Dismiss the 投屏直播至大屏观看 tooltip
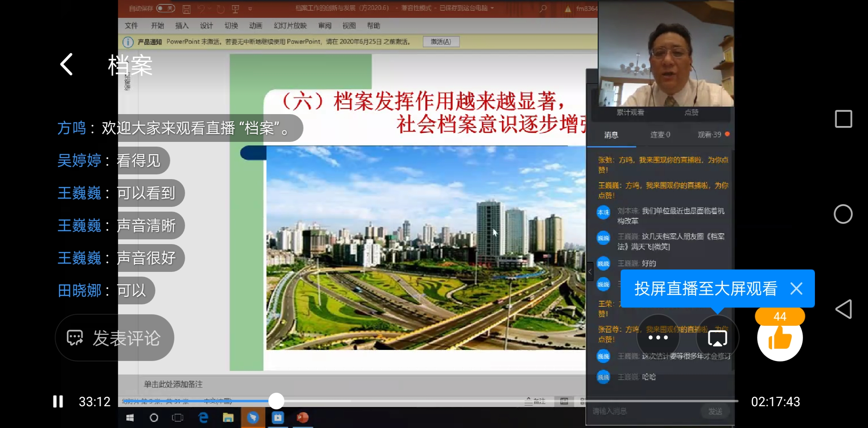 pos(796,289)
